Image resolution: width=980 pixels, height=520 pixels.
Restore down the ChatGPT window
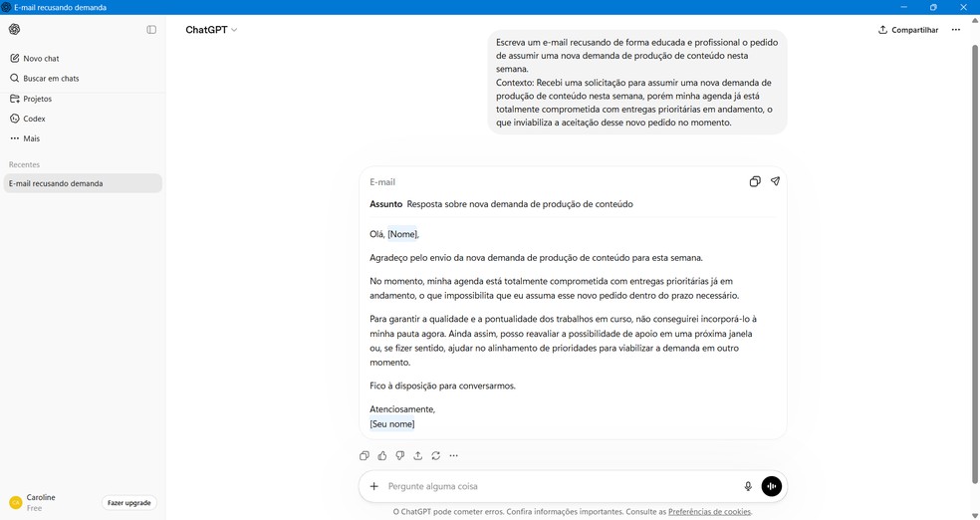[933, 7]
